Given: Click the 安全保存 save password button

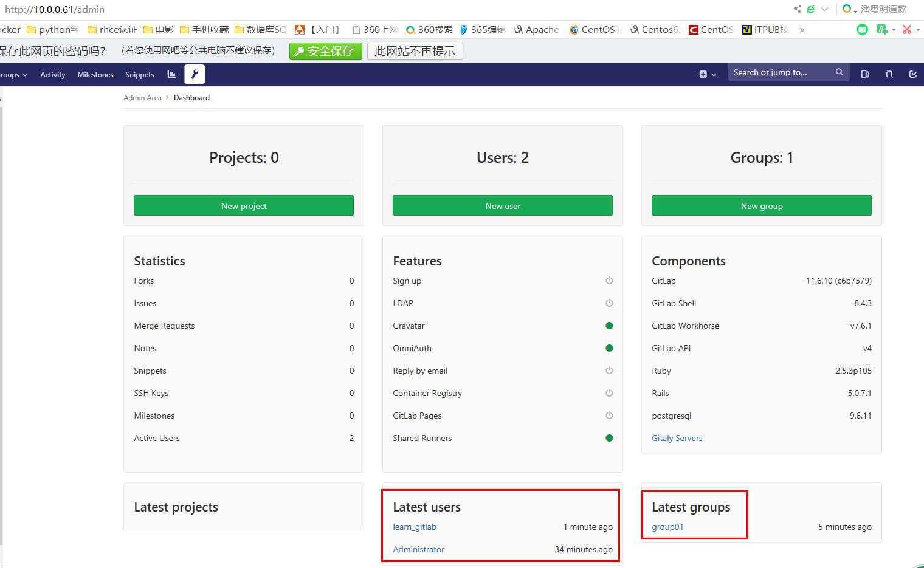Looking at the screenshot, I should point(326,51).
